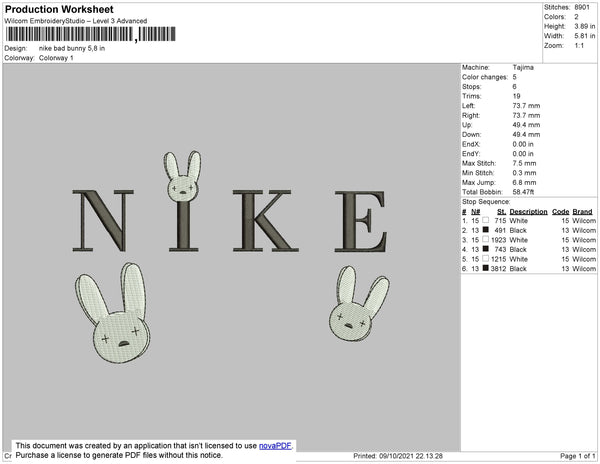Click the Description column header

[x=527, y=212]
